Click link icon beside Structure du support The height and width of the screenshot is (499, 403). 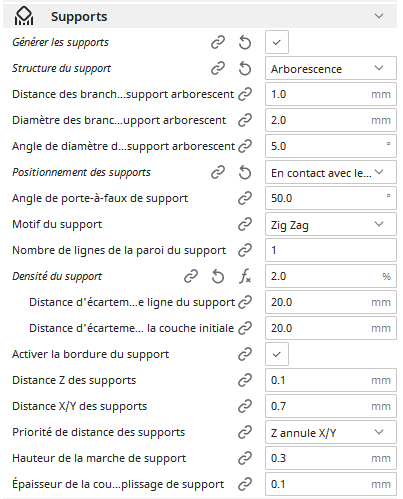click(218, 69)
